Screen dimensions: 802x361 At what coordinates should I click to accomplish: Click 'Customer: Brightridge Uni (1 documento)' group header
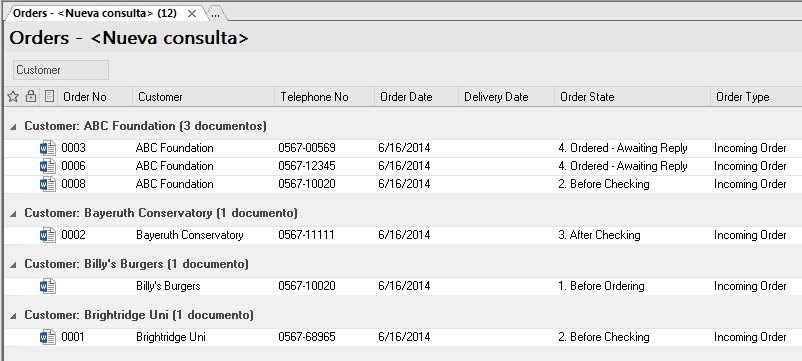point(139,315)
